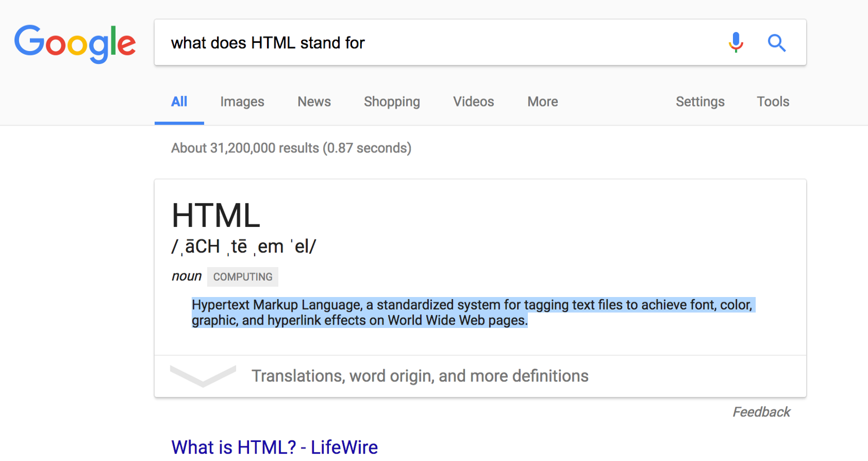Click the highlighted Hypertext Markup Language definition
The height and width of the screenshot is (461, 868).
472,313
